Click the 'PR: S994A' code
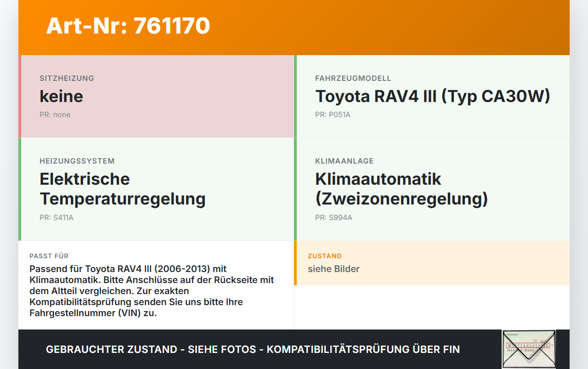The width and height of the screenshot is (588, 369). point(334,217)
